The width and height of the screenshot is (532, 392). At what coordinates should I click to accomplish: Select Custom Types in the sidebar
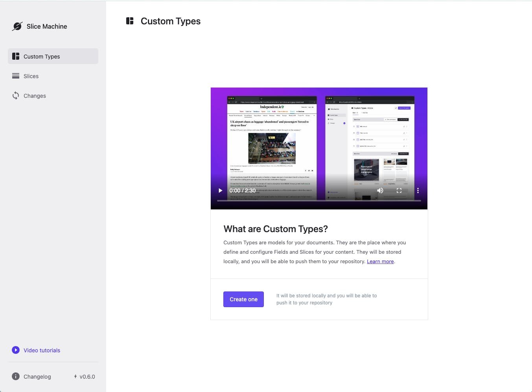click(42, 57)
